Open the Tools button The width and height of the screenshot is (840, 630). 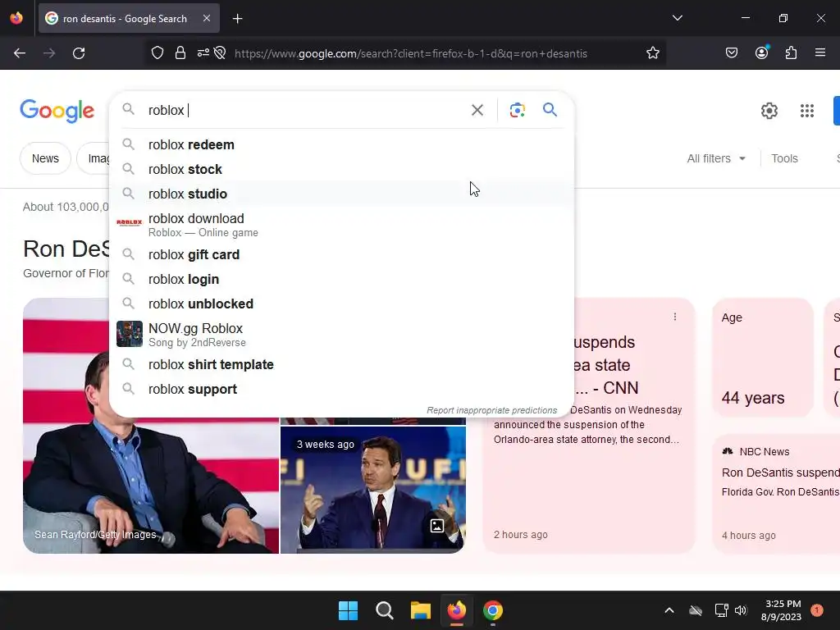pos(784,158)
